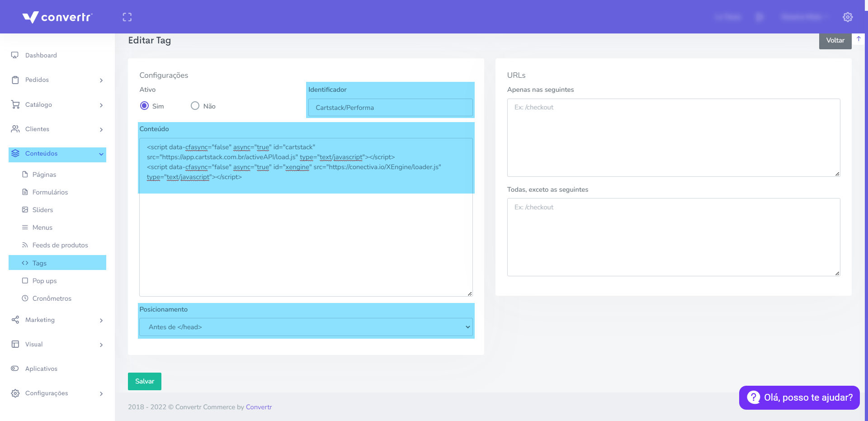Open Aplicativos from the sidebar
This screenshot has width=868, height=421.
click(42, 369)
